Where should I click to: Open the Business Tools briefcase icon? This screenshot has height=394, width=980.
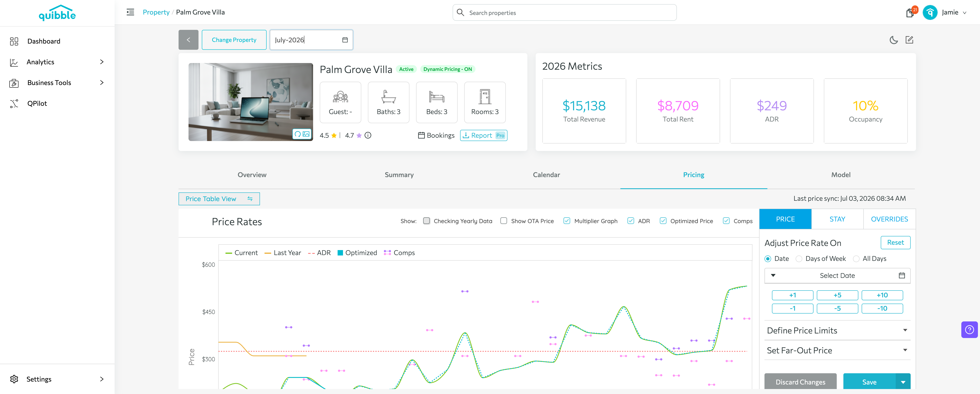pyautogui.click(x=14, y=83)
